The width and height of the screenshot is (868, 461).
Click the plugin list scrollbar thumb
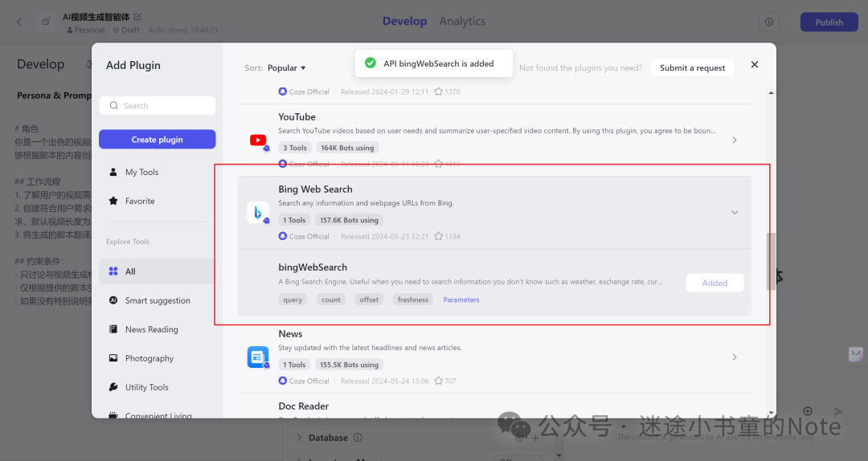point(771,261)
